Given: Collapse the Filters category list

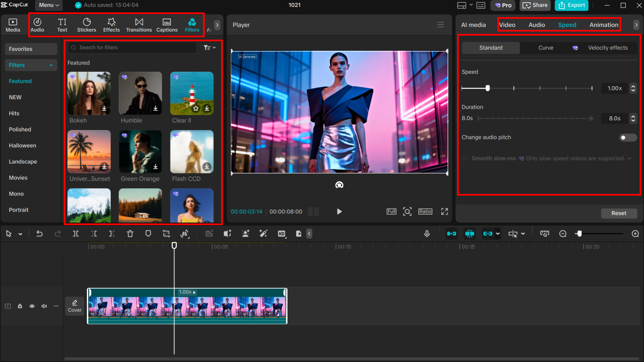Looking at the screenshot, I should [51, 65].
